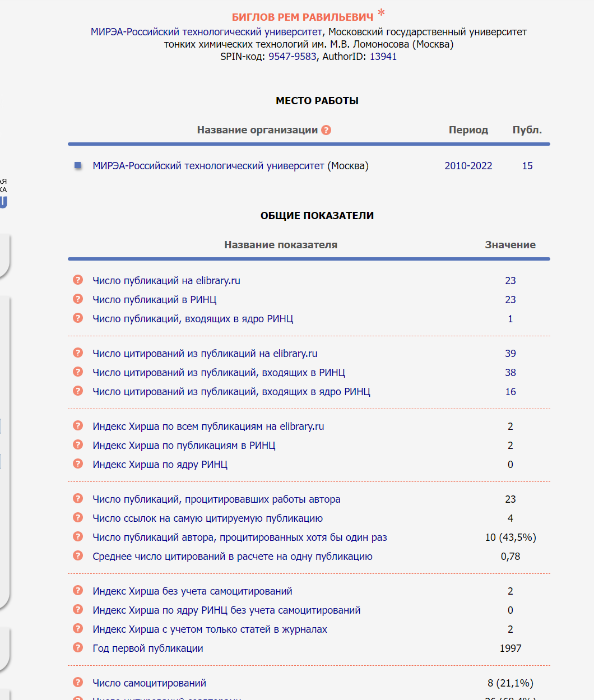594x700 pixels.
Task: Open AuthorID 13941 link
Action: click(383, 57)
